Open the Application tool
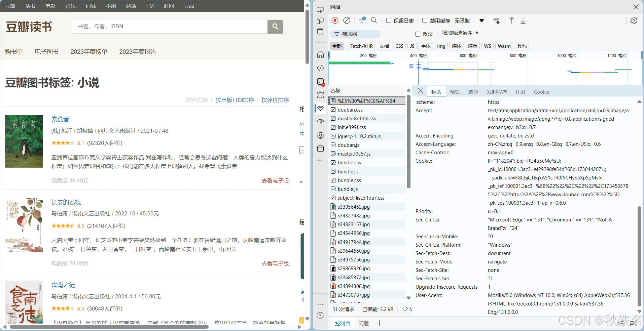 tap(320, 149)
